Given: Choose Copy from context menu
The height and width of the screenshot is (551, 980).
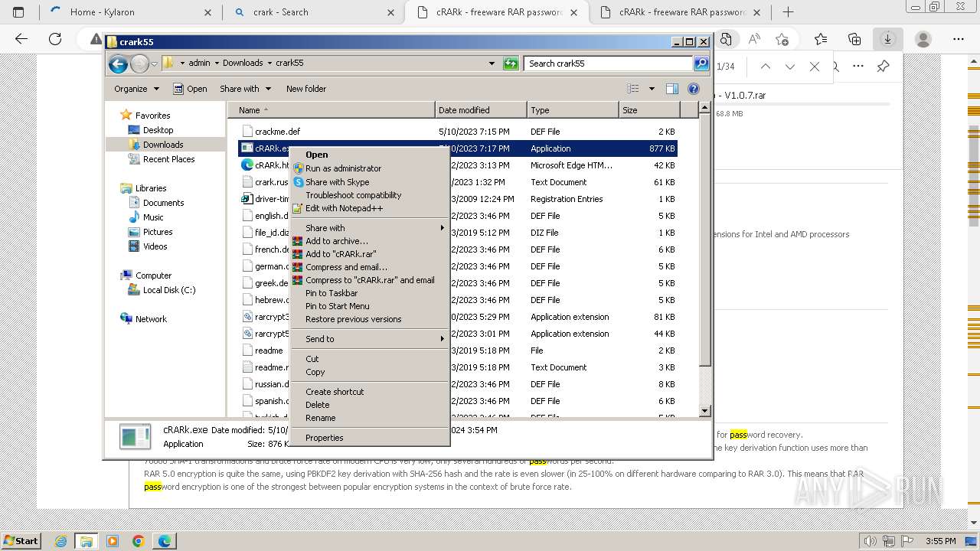Looking at the screenshot, I should pos(315,372).
